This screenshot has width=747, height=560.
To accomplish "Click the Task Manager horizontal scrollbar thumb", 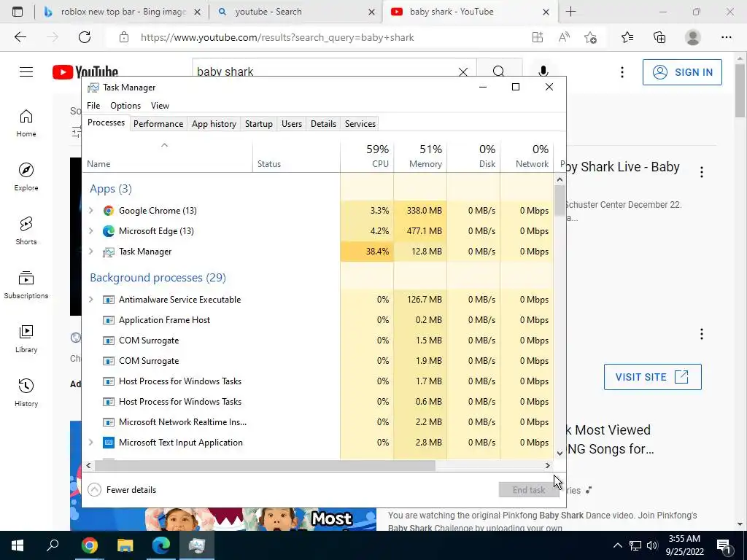I will (265, 465).
